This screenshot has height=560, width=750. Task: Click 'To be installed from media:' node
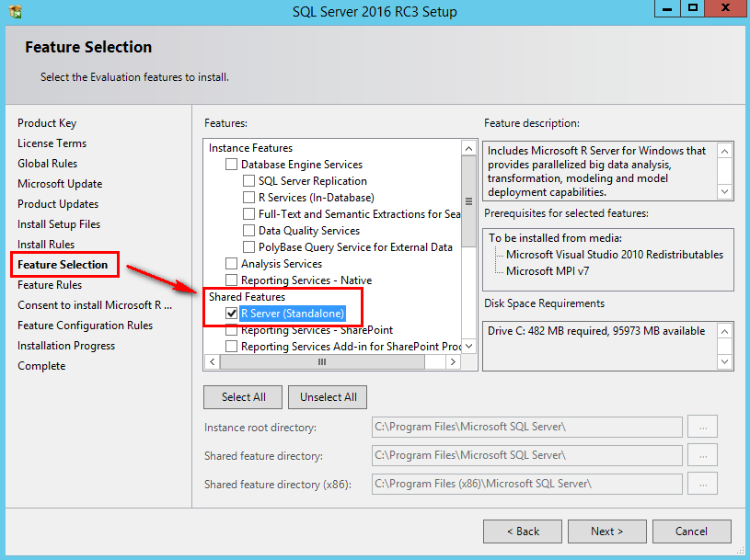[x=555, y=238]
